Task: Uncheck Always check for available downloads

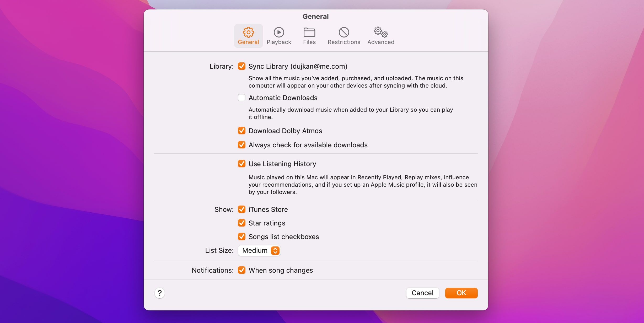Action: (241, 145)
